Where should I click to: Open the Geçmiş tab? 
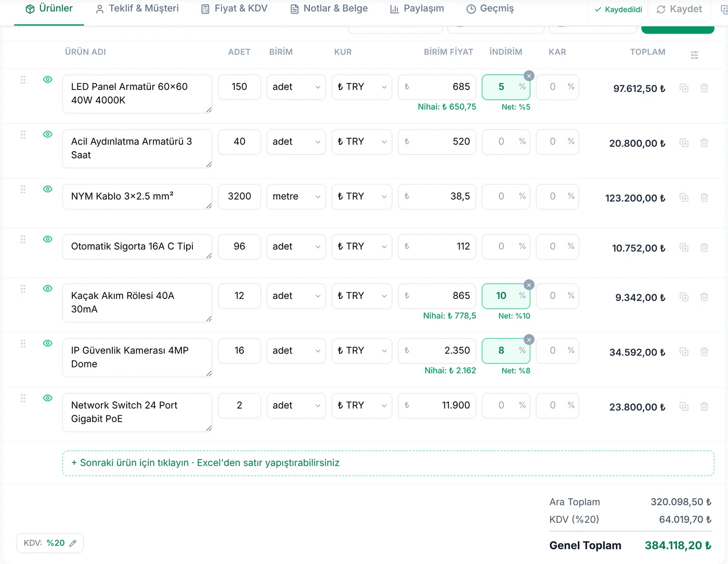490,9
